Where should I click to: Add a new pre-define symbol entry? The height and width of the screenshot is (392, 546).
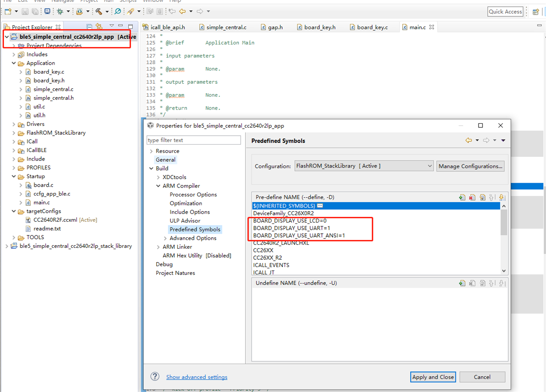pos(462,197)
